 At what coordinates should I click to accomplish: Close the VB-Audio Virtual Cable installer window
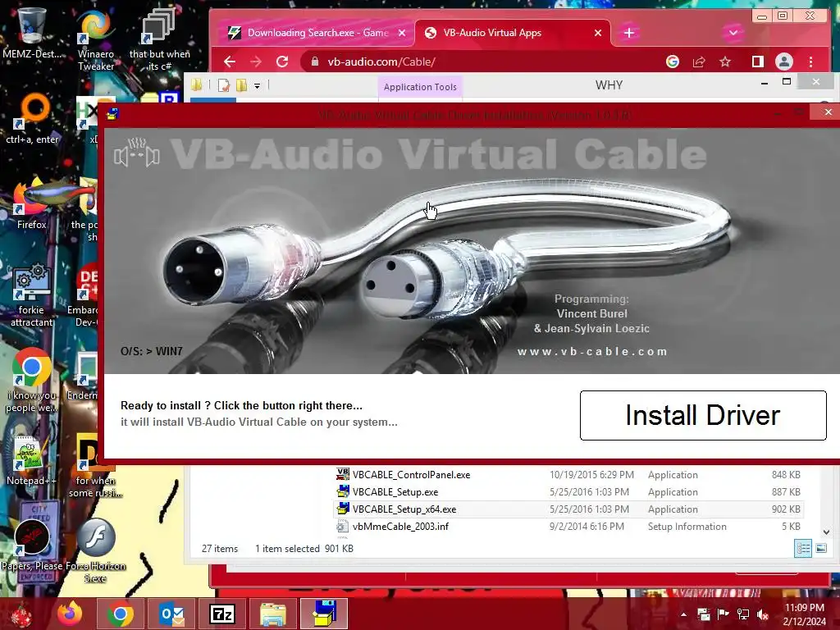click(x=828, y=112)
